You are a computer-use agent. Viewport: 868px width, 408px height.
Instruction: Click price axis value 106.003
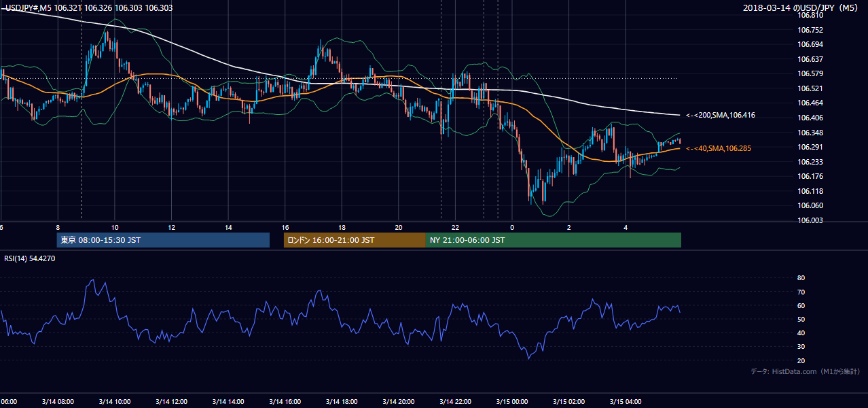point(810,220)
